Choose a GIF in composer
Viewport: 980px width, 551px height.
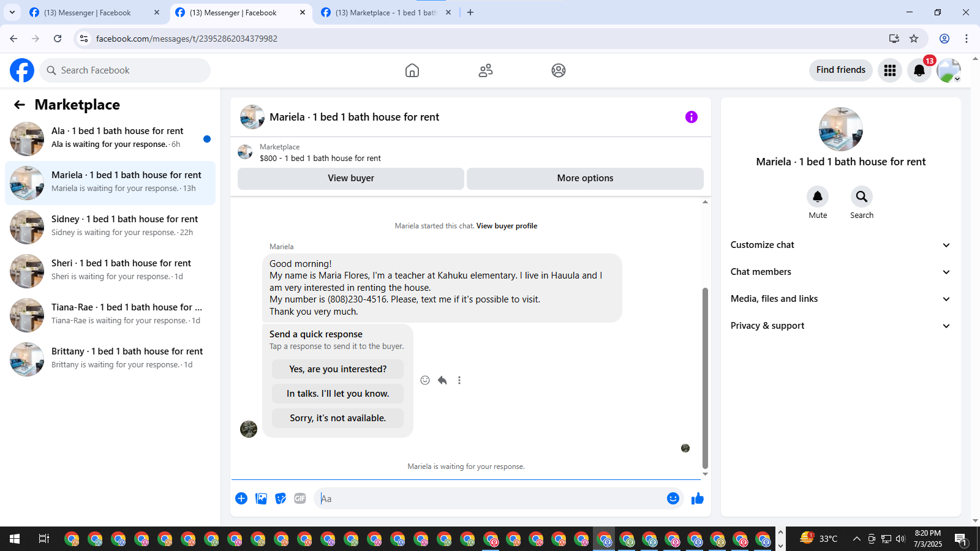coord(300,498)
